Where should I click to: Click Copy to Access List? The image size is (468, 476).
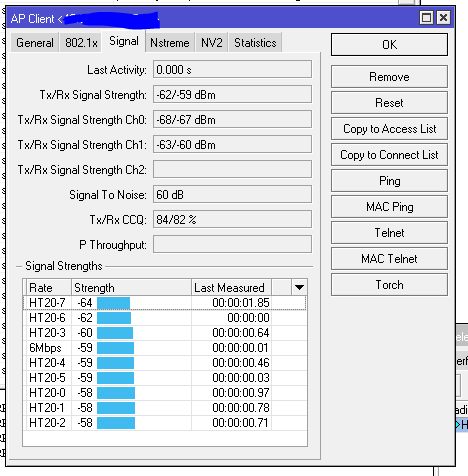pos(389,129)
